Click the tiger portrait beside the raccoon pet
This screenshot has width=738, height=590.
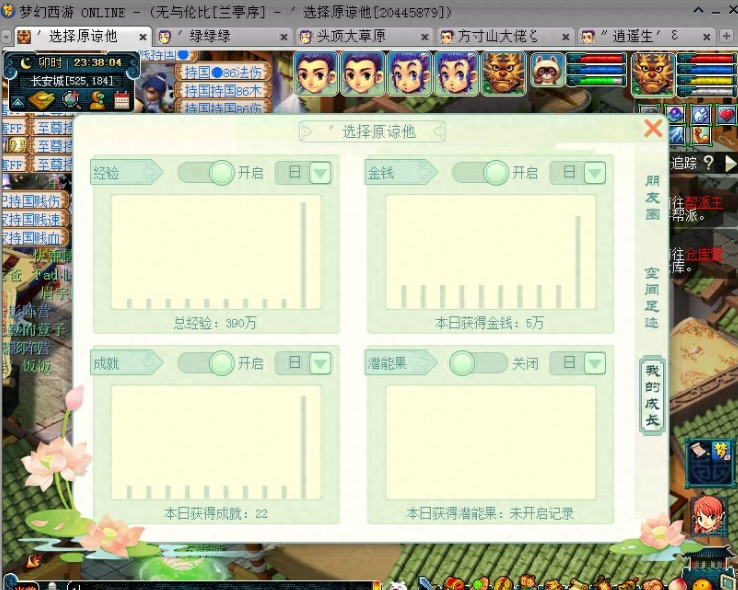503,74
